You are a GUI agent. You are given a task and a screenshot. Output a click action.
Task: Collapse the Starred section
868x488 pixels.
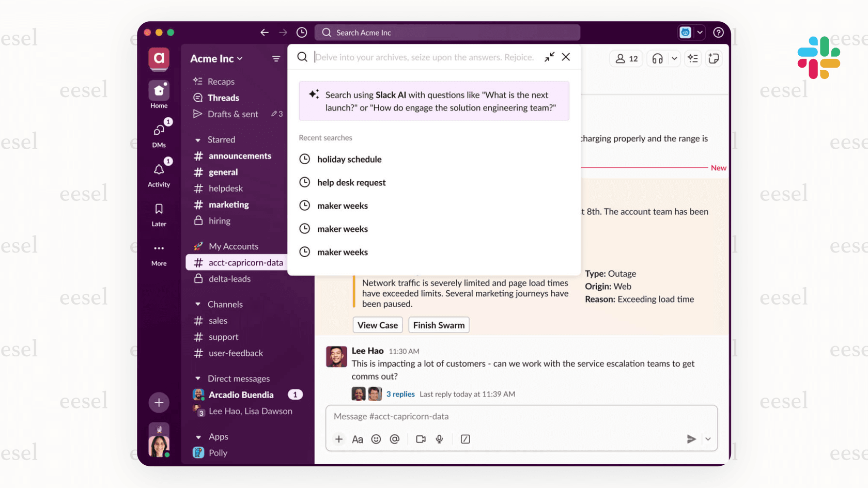tap(198, 140)
